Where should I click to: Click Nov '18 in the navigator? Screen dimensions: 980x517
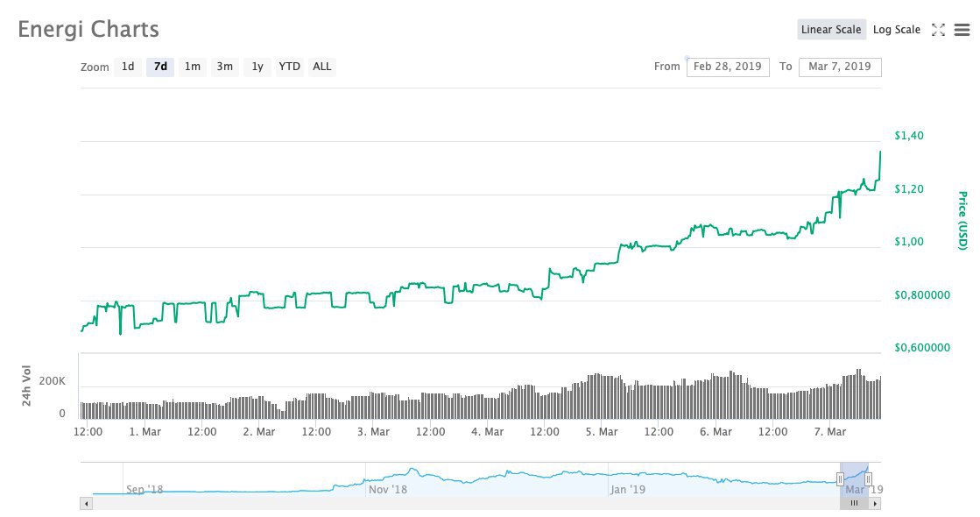click(387, 490)
